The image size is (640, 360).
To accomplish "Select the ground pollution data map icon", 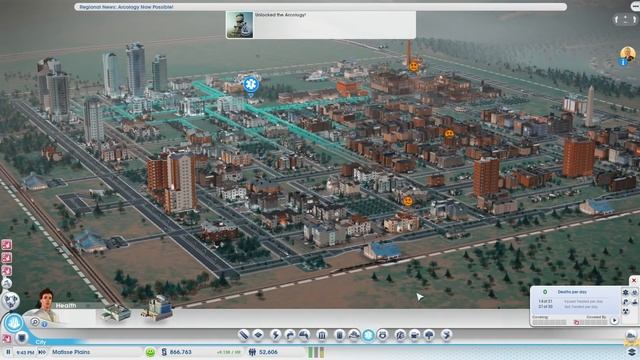I will click(x=635, y=302).
